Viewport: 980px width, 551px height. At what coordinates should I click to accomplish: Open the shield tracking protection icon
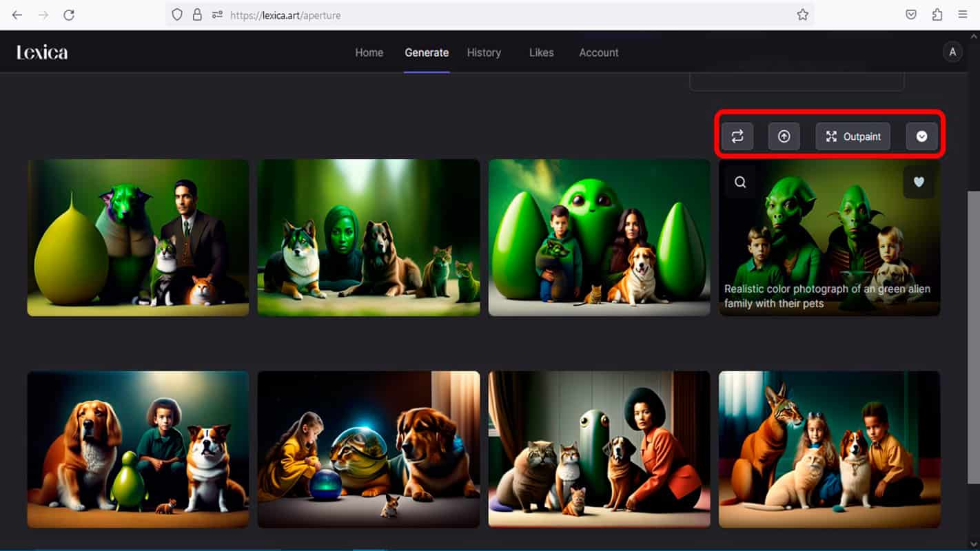(177, 14)
